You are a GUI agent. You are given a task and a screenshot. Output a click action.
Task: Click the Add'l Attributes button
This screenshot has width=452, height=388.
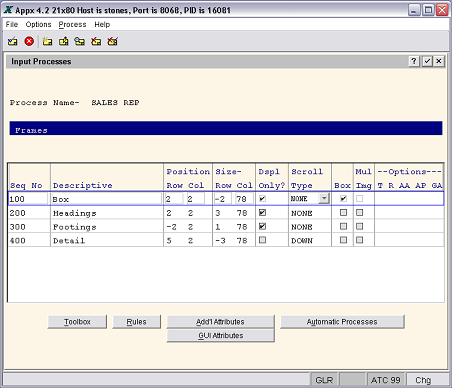(x=220, y=322)
